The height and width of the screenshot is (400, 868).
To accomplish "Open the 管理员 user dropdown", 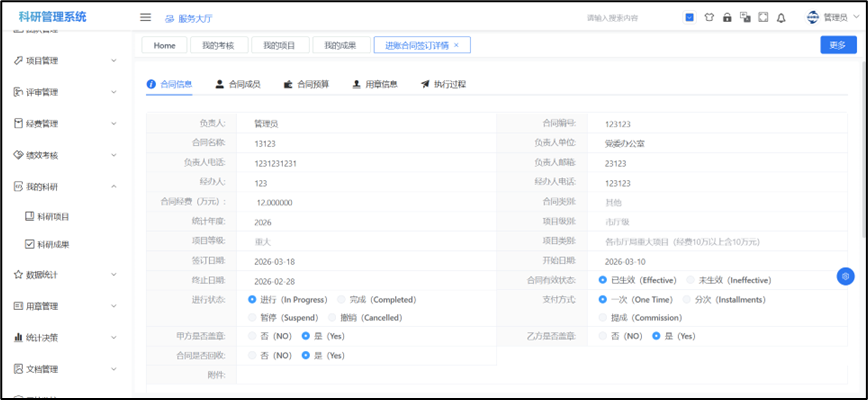I will (830, 17).
